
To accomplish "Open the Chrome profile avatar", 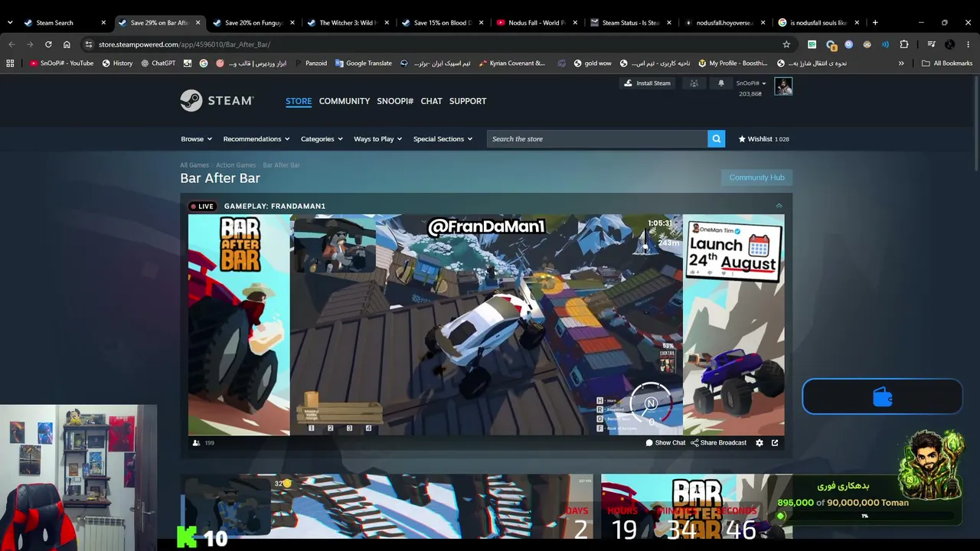I will (949, 44).
